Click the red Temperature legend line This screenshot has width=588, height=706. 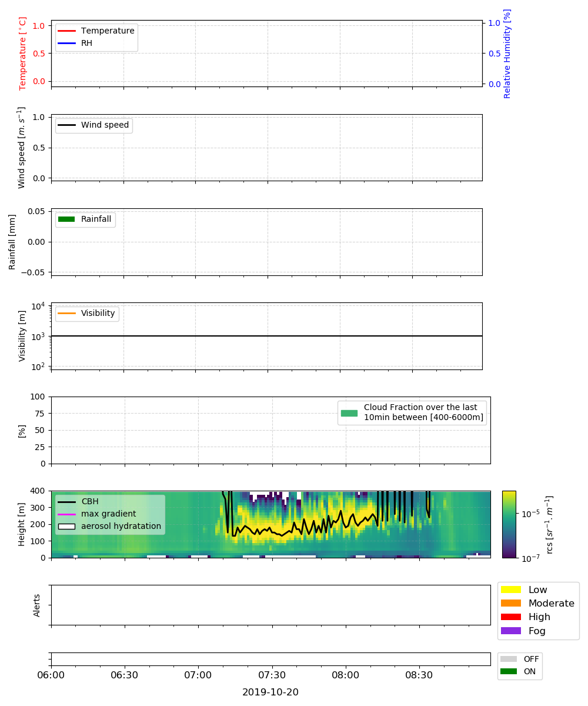tap(66, 31)
